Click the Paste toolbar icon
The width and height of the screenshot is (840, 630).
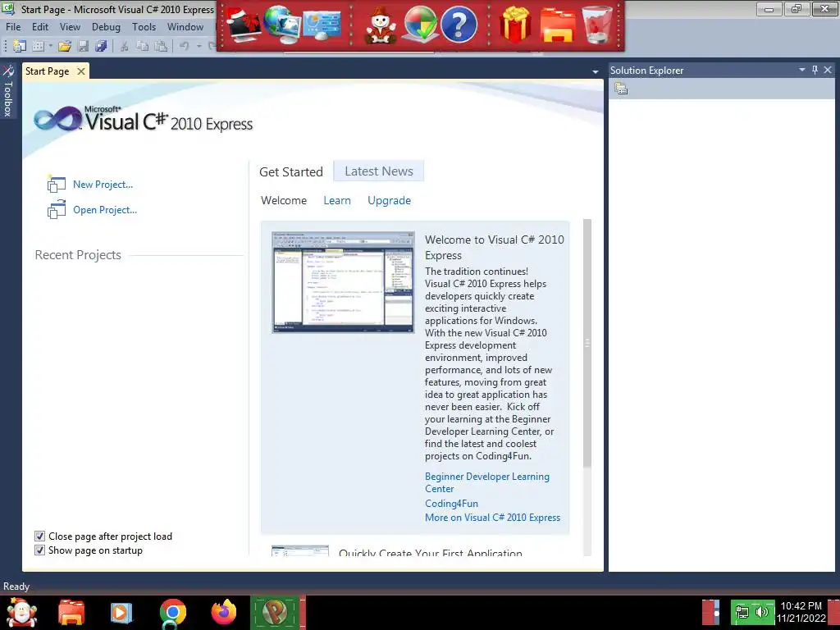[x=161, y=46]
